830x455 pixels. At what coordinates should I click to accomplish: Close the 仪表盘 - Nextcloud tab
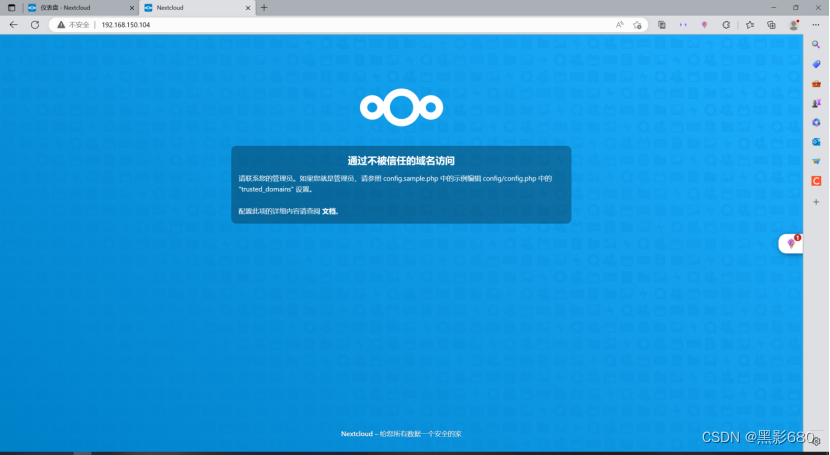coord(132,8)
